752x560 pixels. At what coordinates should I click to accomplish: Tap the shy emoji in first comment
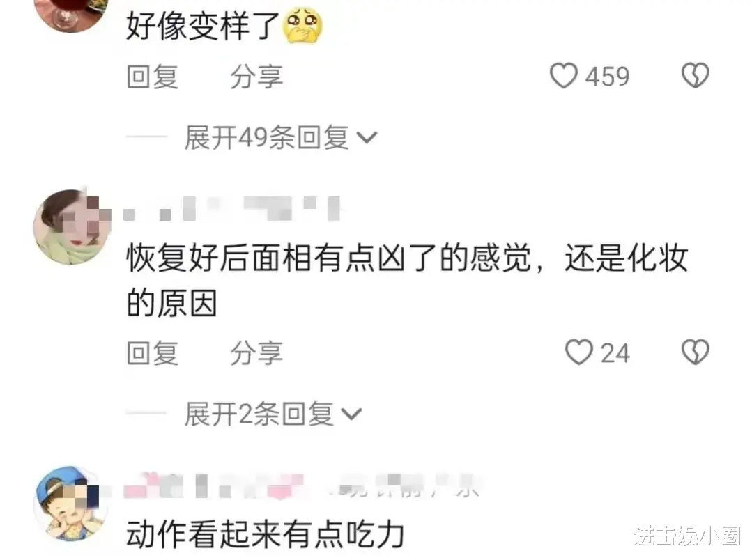[x=302, y=25]
